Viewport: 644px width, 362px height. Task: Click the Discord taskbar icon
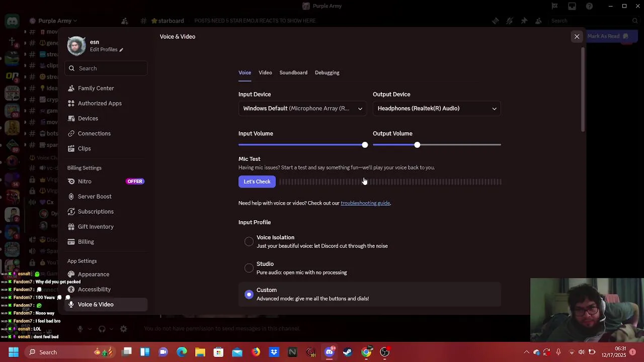329,352
